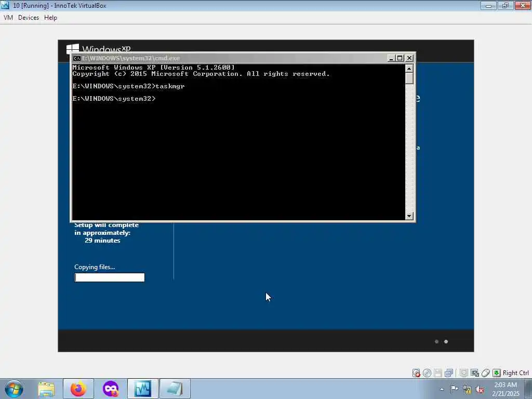532x399 pixels.
Task: Click the VirtualBox window title icon
Action: [5, 5]
